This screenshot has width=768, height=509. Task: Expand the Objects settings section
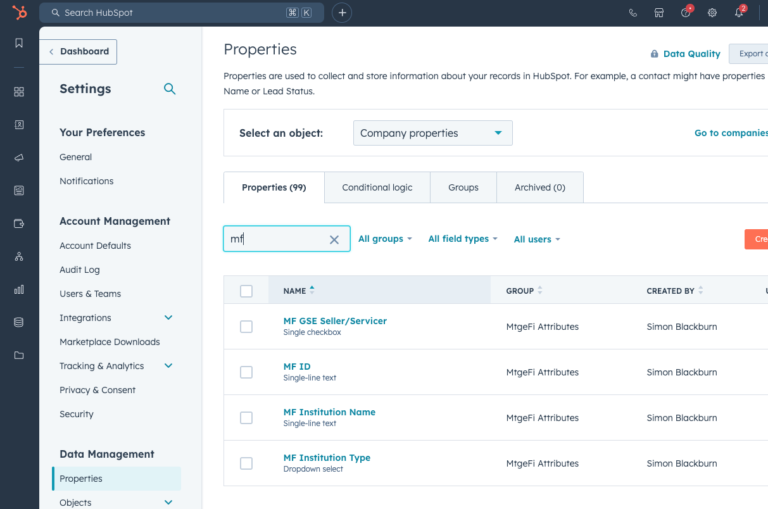[168, 503]
